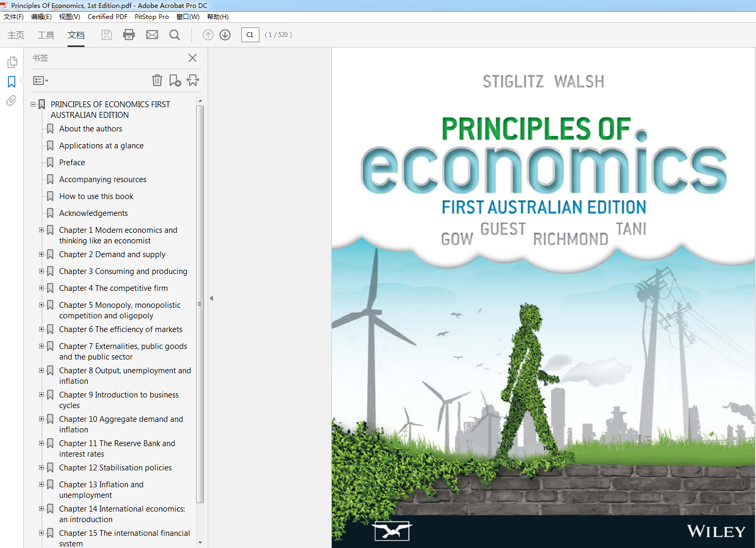Send file by email envelope icon
This screenshot has height=548, width=756.
152,35
